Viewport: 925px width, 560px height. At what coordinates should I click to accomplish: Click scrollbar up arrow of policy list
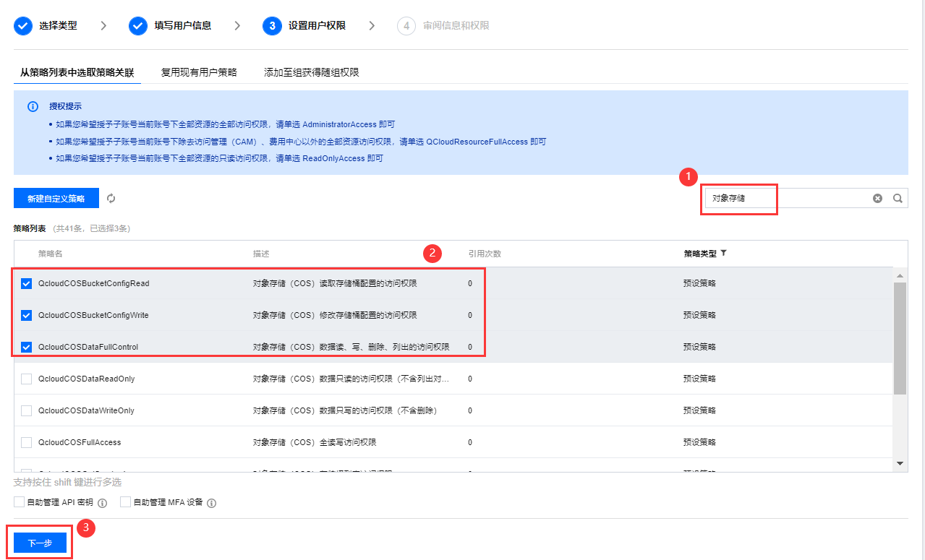(900, 276)
